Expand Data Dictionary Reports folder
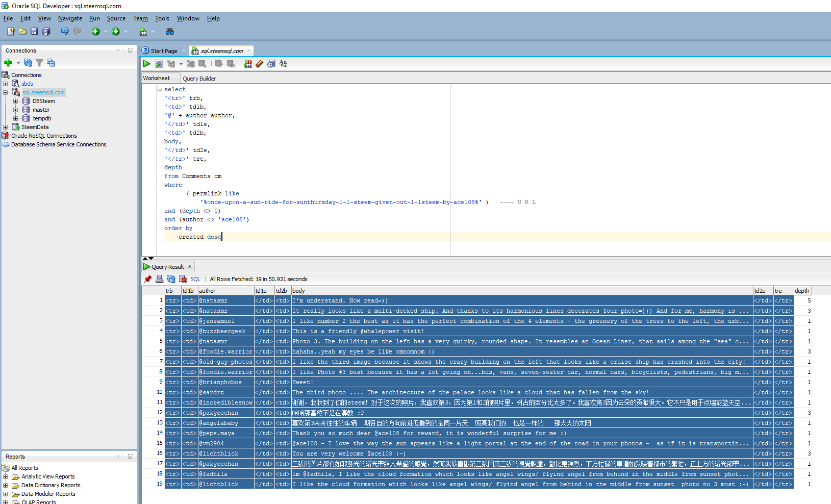Screen dimensions: 831x504 point(6,485)
